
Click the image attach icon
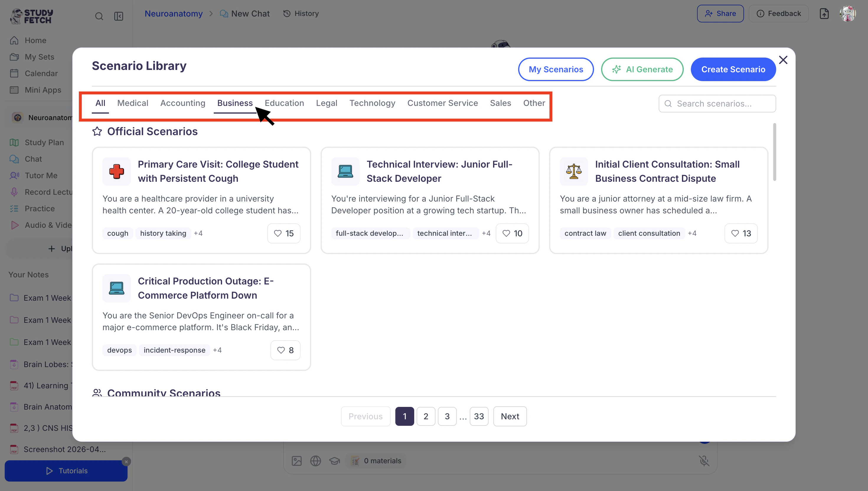(x=296, y=461)
